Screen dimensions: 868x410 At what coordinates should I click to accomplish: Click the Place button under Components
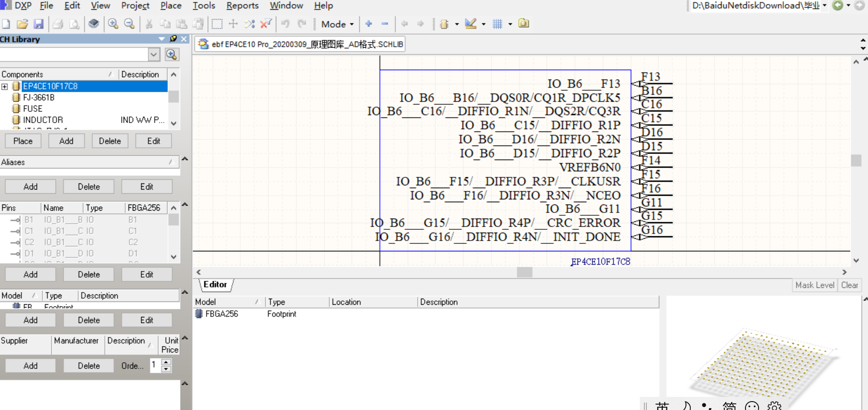(x=23, y=141)
